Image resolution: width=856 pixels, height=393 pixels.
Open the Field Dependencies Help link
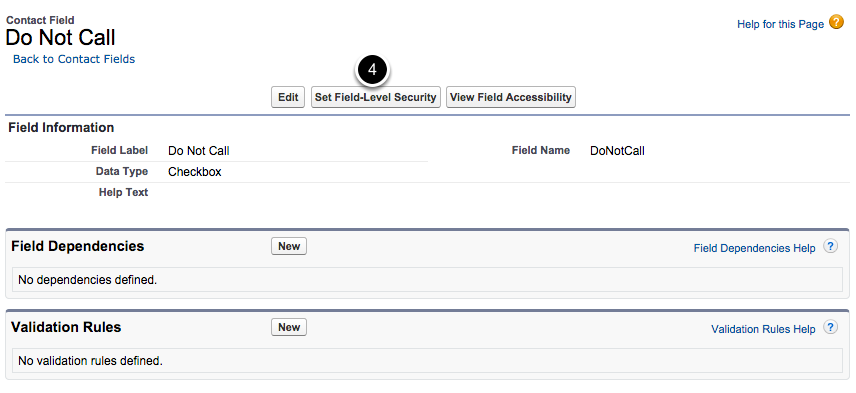coord(754,248)
